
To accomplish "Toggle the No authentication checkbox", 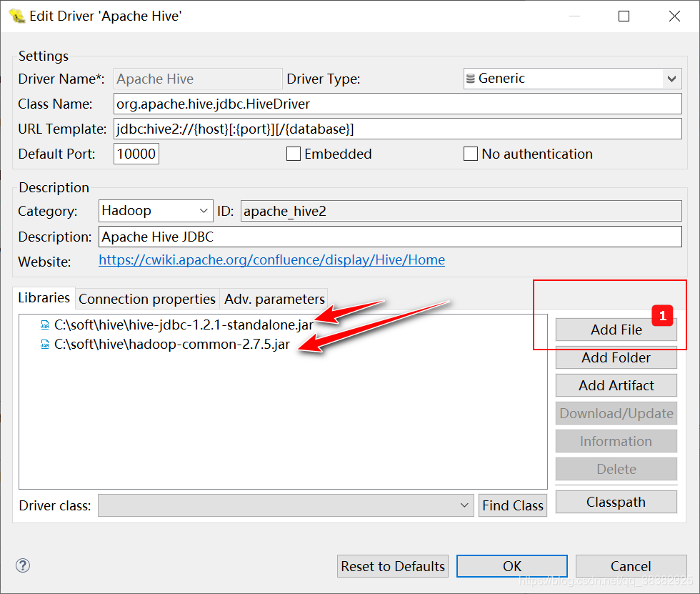I will tap(470, 154).
